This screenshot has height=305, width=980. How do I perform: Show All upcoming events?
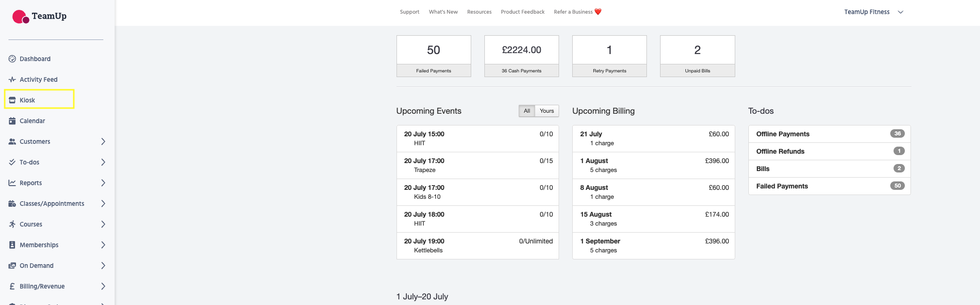[527, 111]
